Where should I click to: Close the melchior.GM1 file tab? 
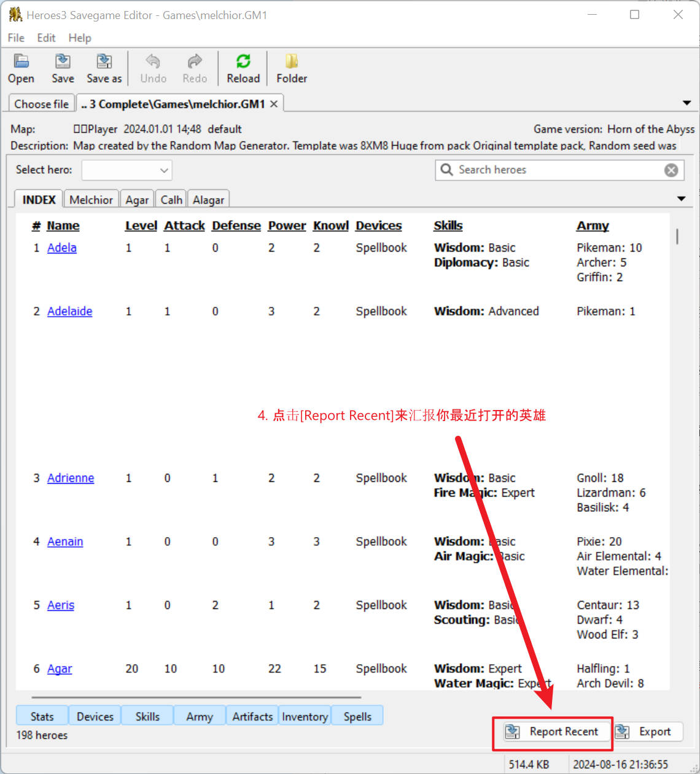274,104
